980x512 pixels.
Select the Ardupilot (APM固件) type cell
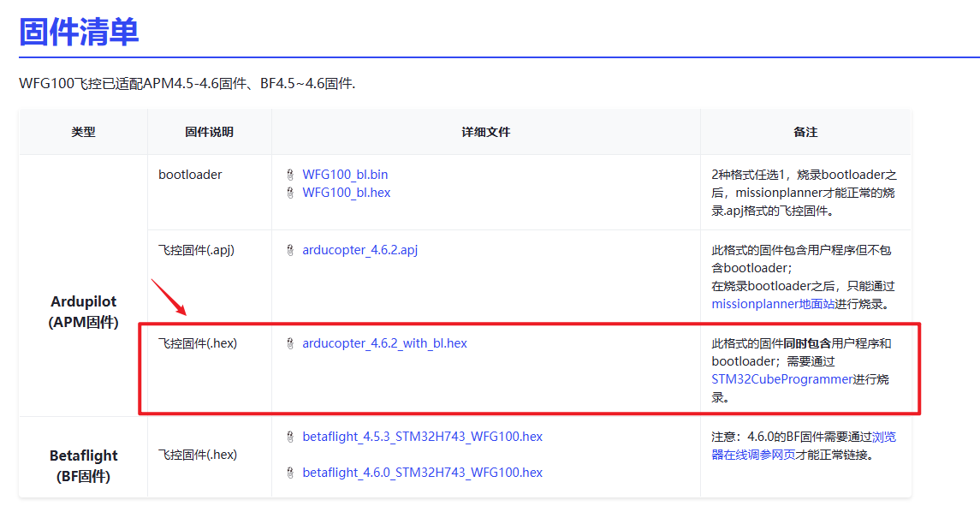(x=83, y=312)
